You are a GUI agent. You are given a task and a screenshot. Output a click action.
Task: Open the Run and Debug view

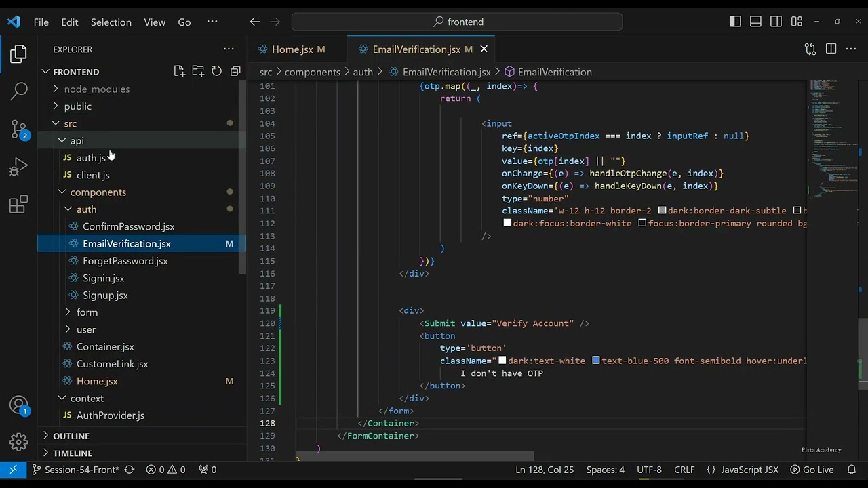(x=19, y=166)
